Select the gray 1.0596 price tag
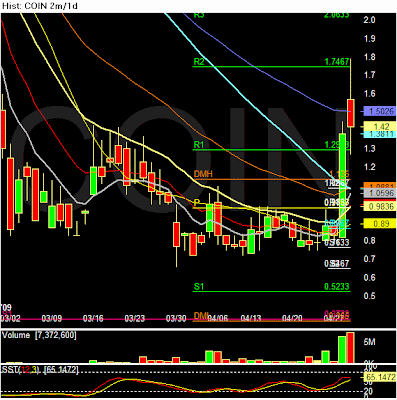The image size is (397, 400). pos(379,193)
